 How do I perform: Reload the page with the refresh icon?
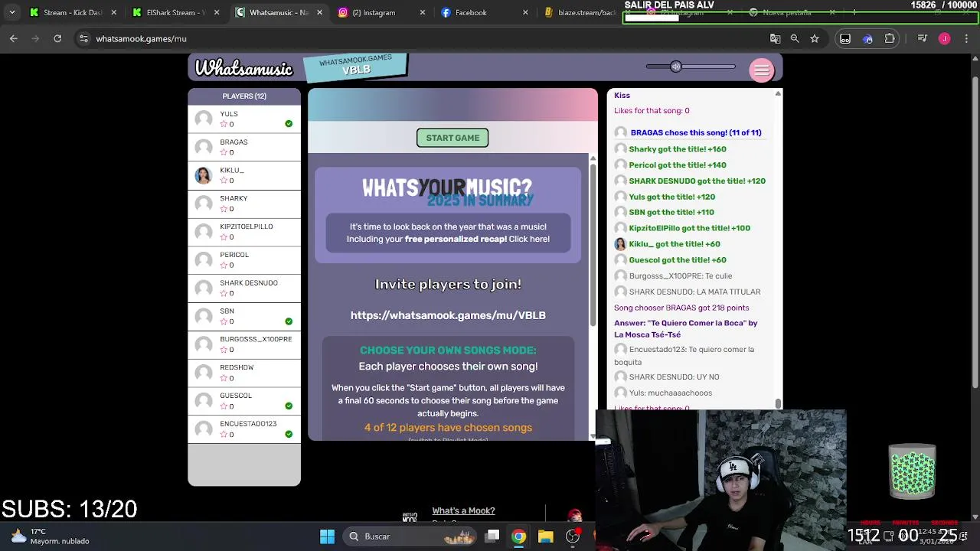point(57,38)
